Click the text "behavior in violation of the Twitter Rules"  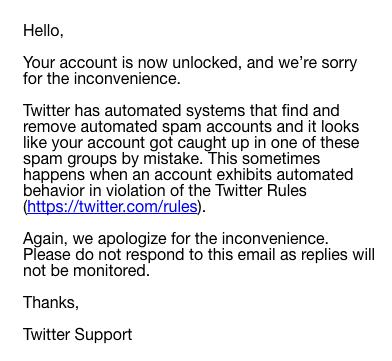pos(165,191)
